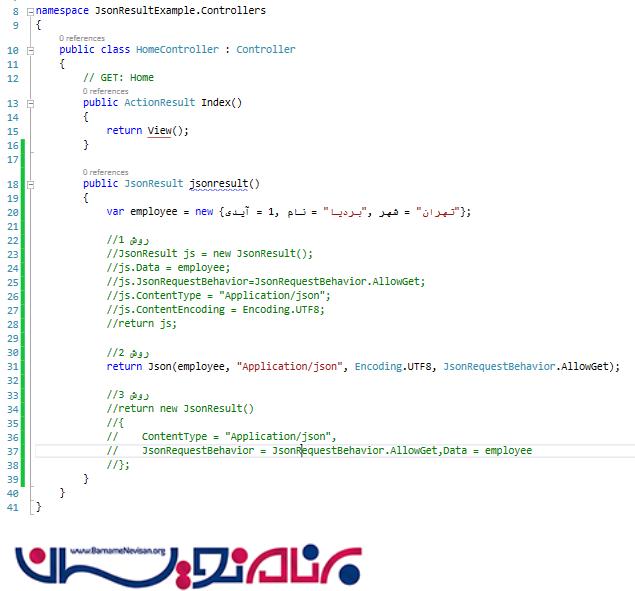The width and height of the screenshot is (635, 591).
Task: Click the 'var employee' declaration
Action: pos(142,211)
